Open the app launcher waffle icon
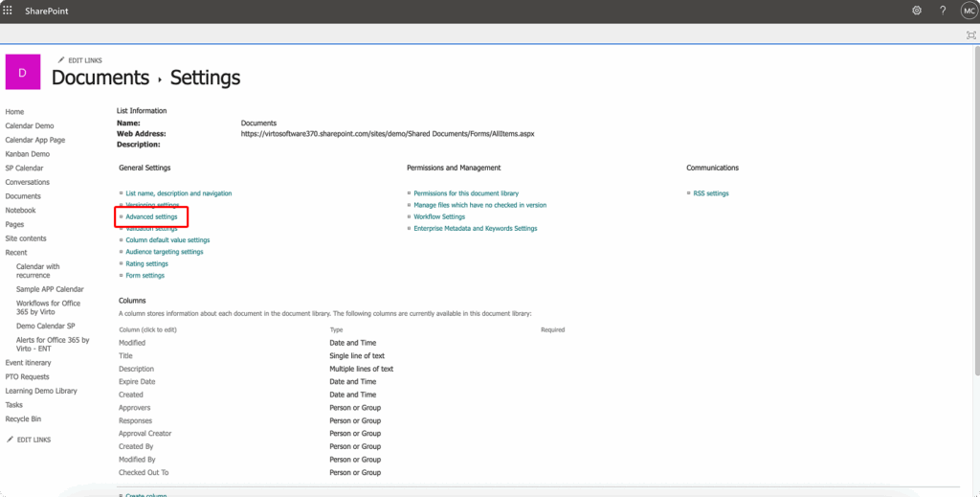Image resolution: width=980 pixels, height=497 pixels. 9,11
